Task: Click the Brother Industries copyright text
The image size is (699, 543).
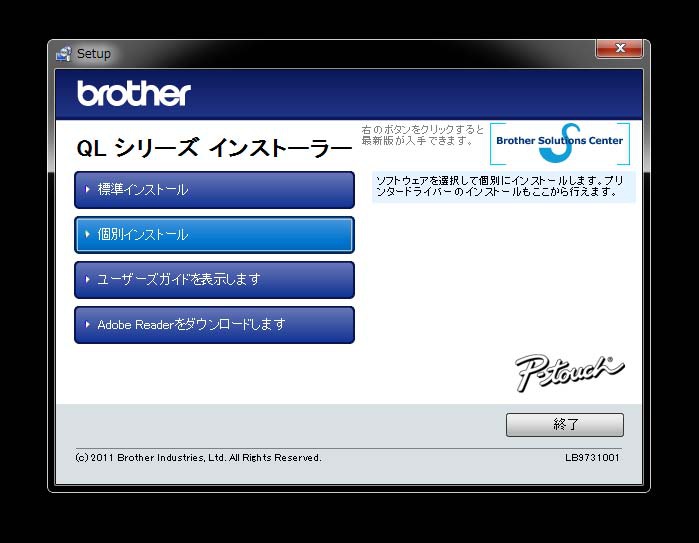Action: [198, 458]
